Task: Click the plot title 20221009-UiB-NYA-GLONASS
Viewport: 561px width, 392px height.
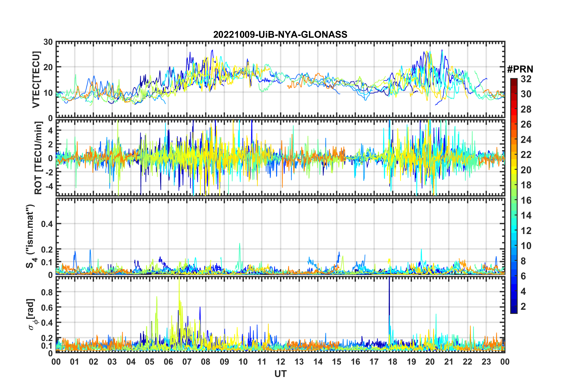Action: click(x=280, y=34)
